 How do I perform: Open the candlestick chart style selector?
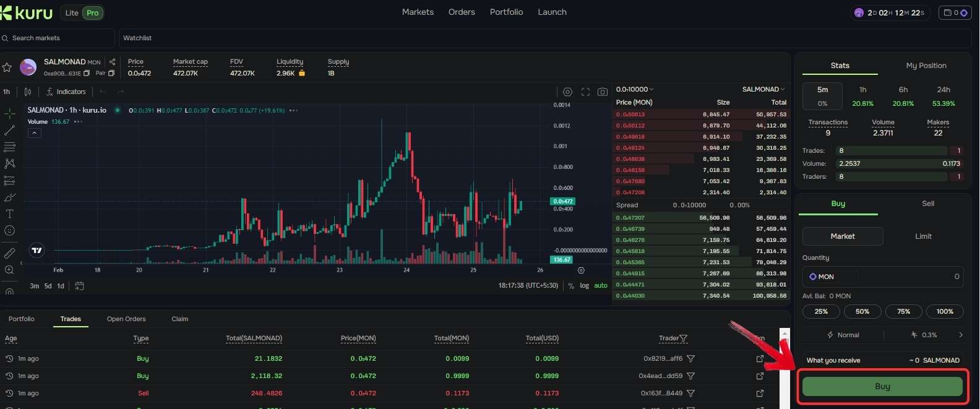(28, 92)
